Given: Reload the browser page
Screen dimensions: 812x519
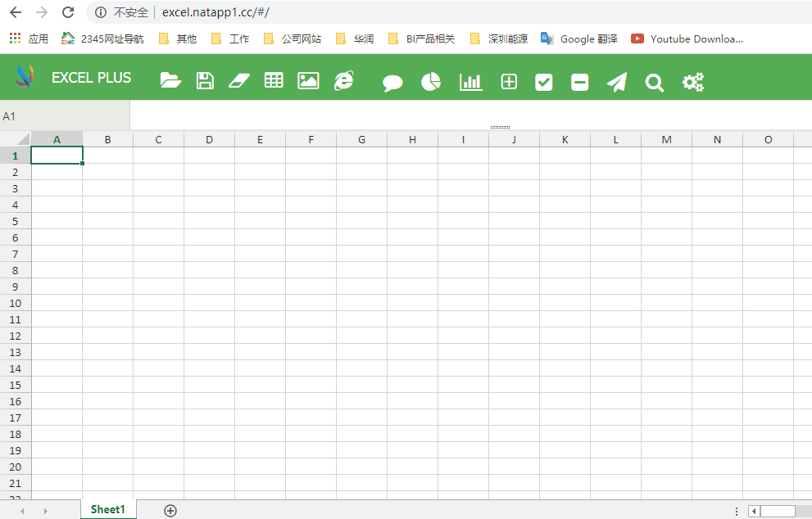Looking at the screenshot, I should [x=68, y=12].
